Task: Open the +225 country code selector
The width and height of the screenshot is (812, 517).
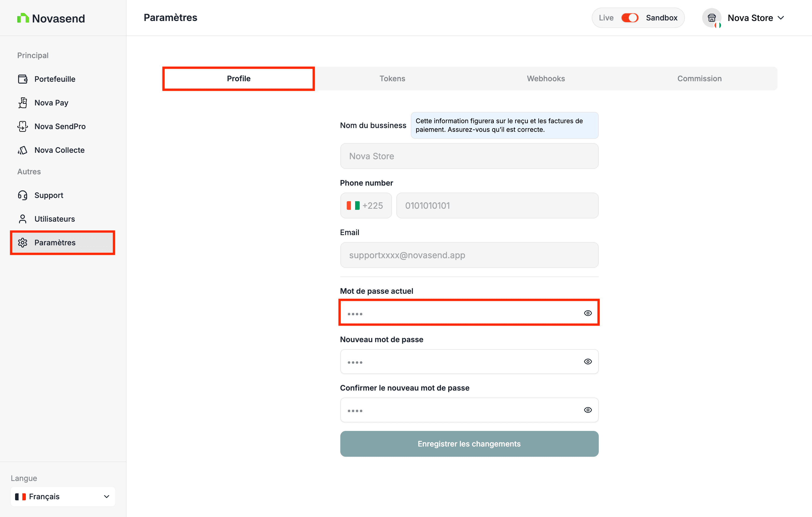Action: pos(366,206)
